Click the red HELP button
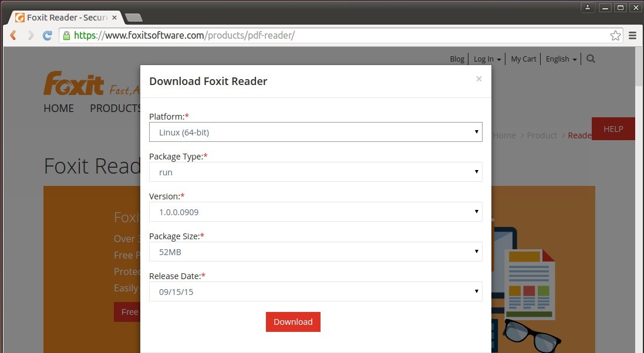The image size is (644, 353). pos(613,129)
